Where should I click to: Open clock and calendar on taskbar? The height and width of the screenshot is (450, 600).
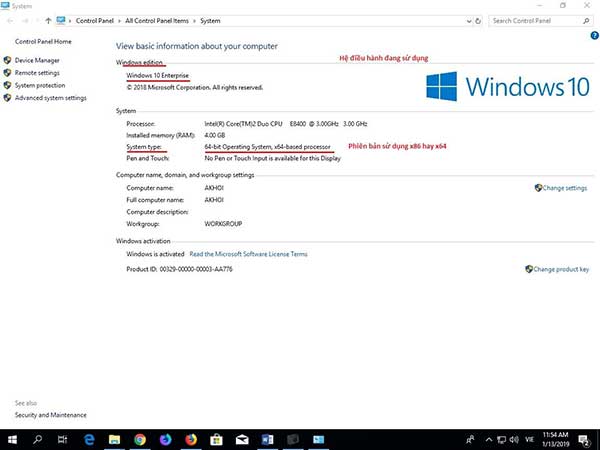click(x=556, y=439)
